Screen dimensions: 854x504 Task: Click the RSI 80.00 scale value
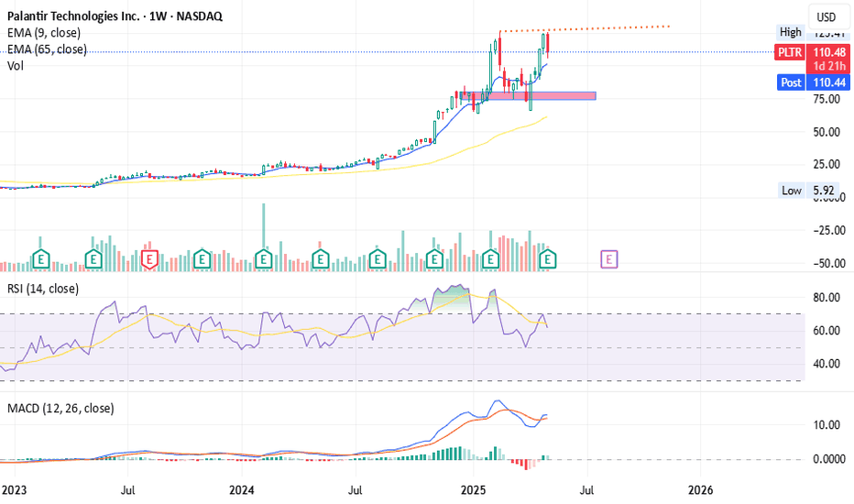click(827, 298)
